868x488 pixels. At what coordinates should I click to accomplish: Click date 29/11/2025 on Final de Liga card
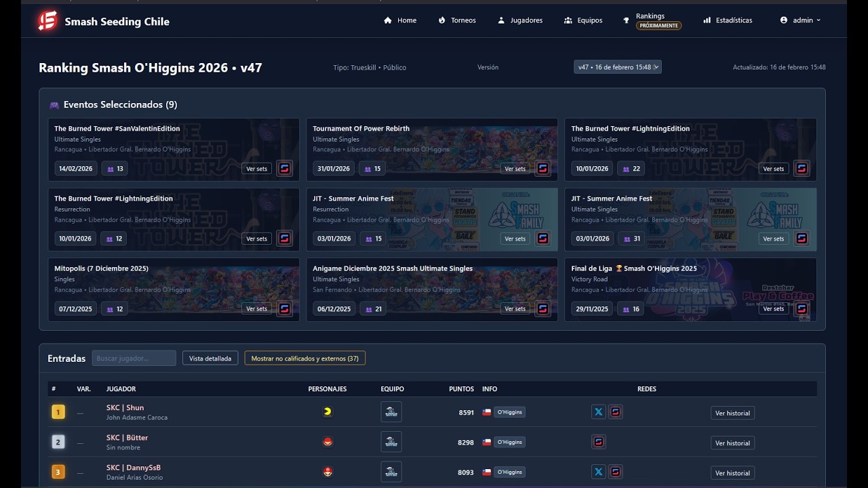point(592,308)
